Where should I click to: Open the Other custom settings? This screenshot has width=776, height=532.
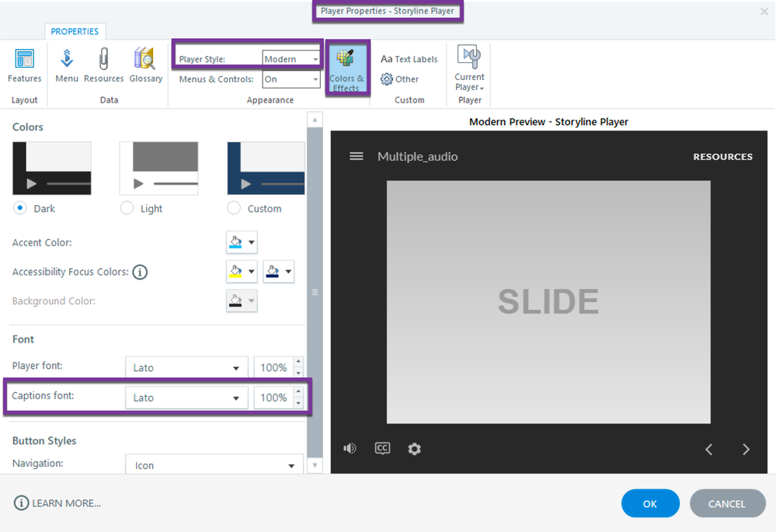(x=400, y=79)
